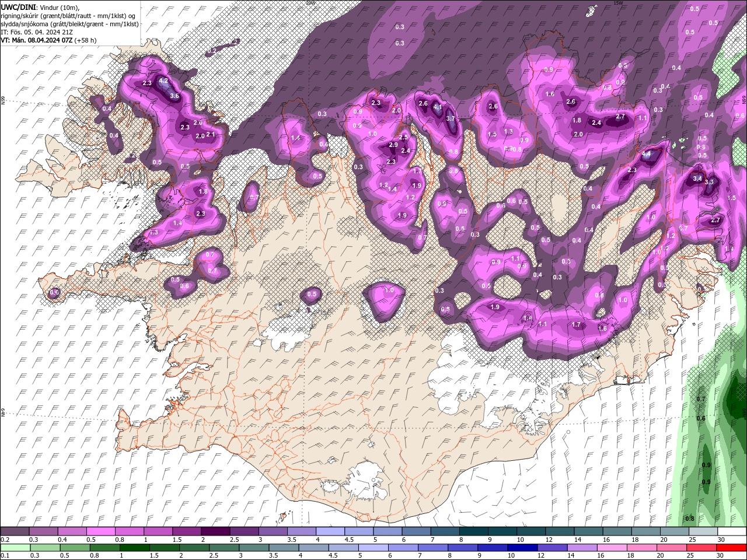Select the deep blue 10 swatch in the rain scale
This screenshot has width=747, height=560.
[522, 548]
